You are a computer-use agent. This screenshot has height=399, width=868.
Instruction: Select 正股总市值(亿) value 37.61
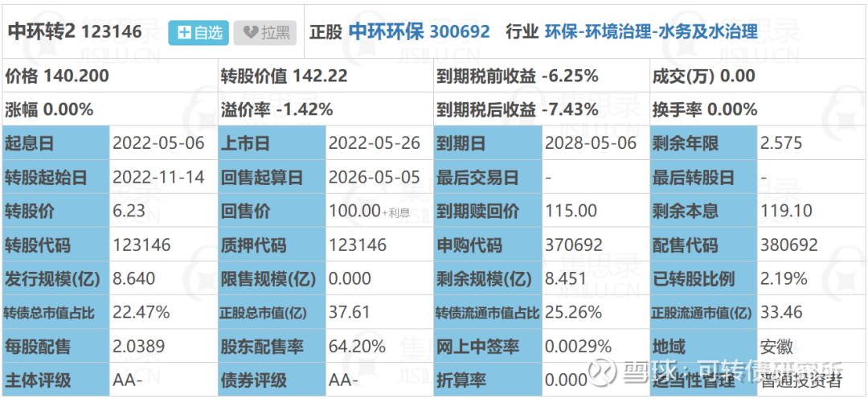pyautogui.click(x=350, y=313)
